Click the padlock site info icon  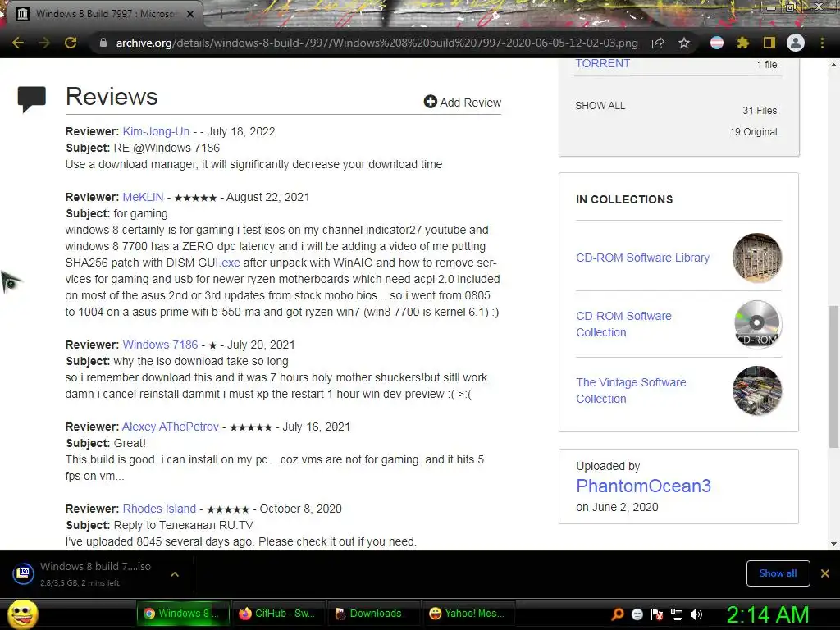pos(103,43)
